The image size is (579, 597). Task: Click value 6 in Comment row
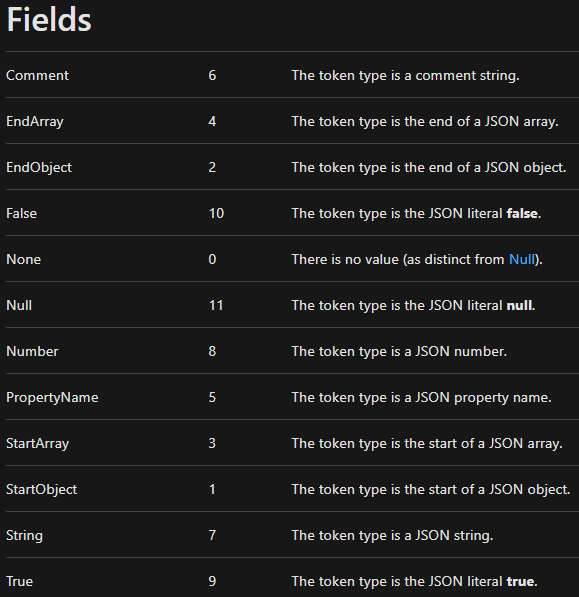[212, 75]
